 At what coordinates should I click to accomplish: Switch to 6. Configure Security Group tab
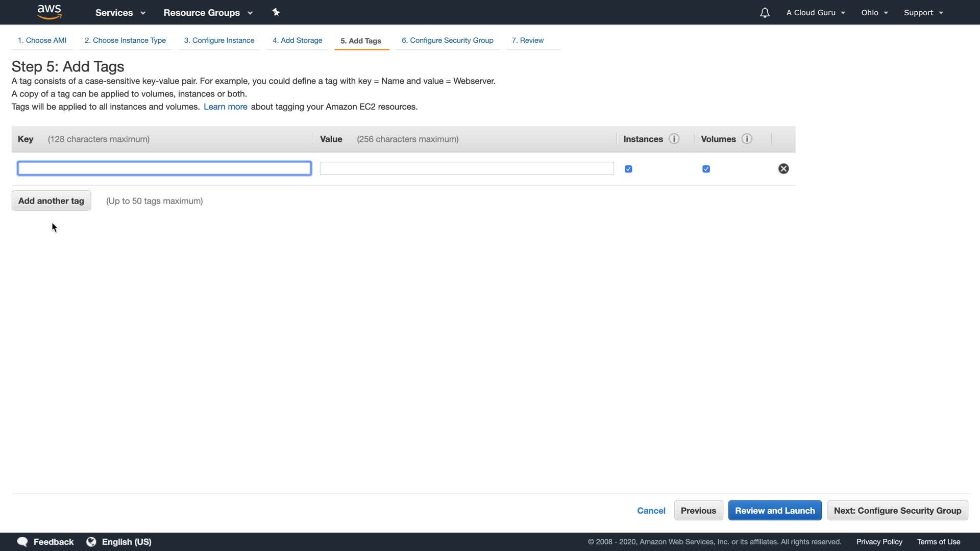pos(447,40)
